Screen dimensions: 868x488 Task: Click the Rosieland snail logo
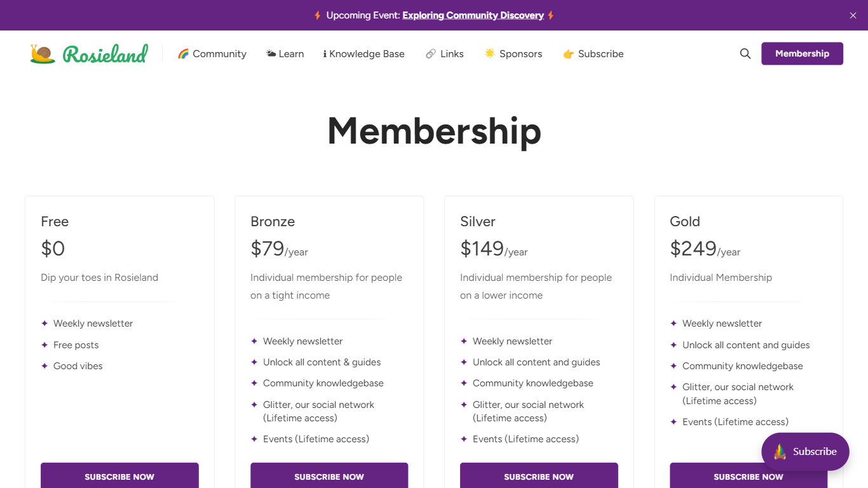pyautogui.click(x=43, y=53)
